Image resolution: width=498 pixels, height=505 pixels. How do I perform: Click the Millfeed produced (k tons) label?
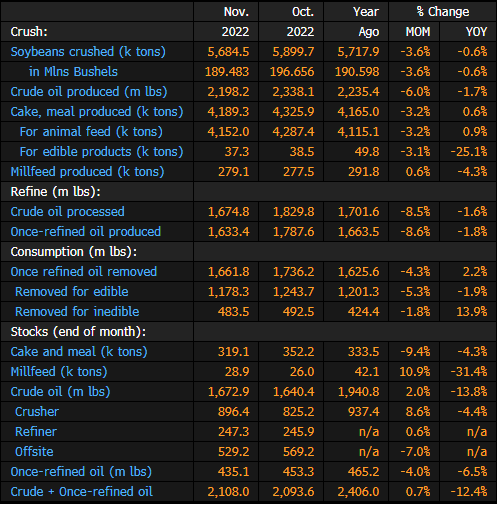(87, 172)
